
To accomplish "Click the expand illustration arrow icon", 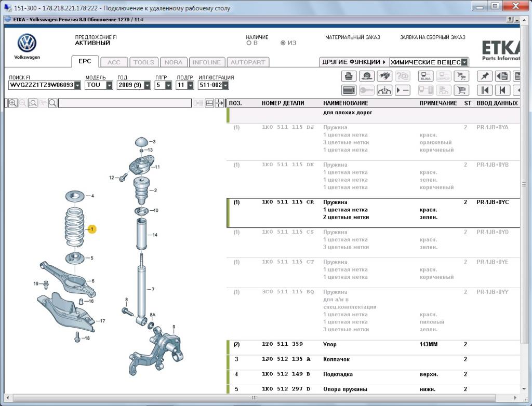I will coord(219,103).
